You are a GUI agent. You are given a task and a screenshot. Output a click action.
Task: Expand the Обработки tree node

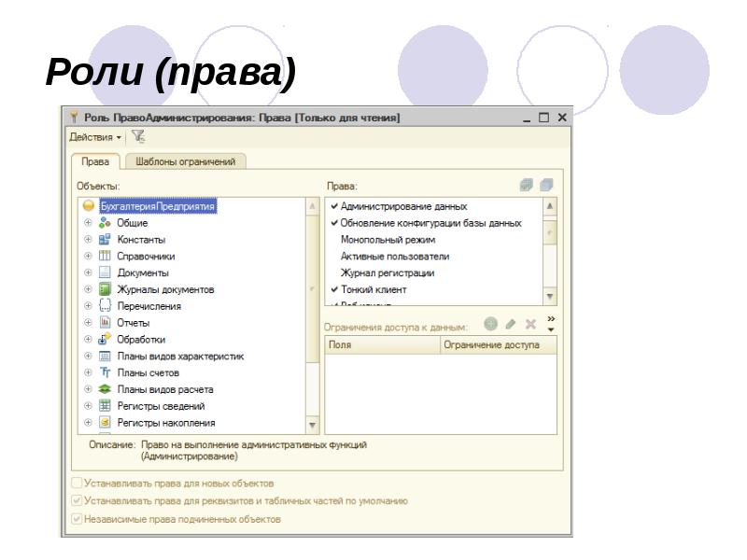[88, 340]
